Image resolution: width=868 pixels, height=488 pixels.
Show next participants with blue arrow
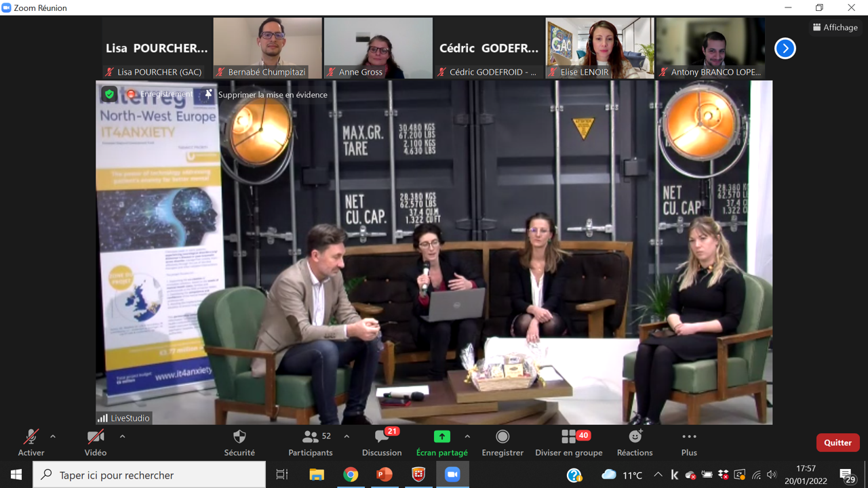785,48
